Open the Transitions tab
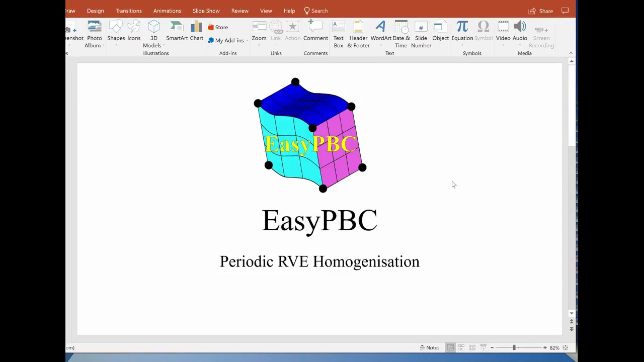Viewport: 644px width, 362px height. (128, 11)
